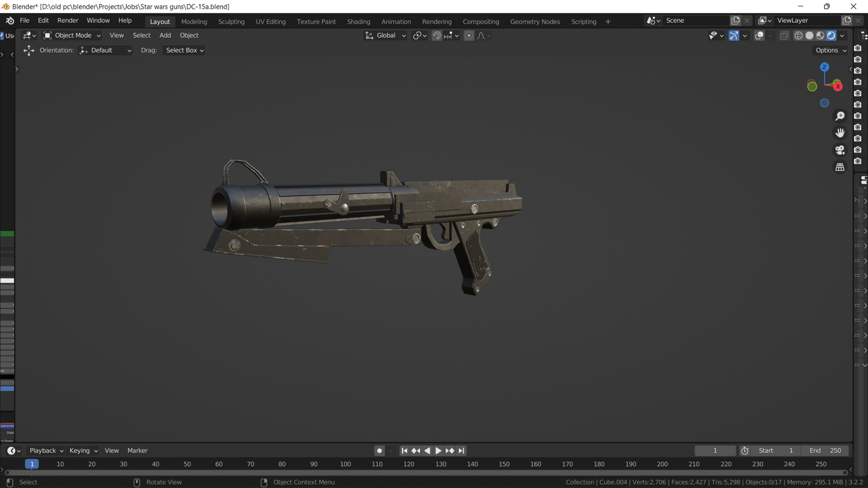Screen dimensions: 868x488
Task: Switch to the Scripting workspace tab
Action: pos(583,22)
